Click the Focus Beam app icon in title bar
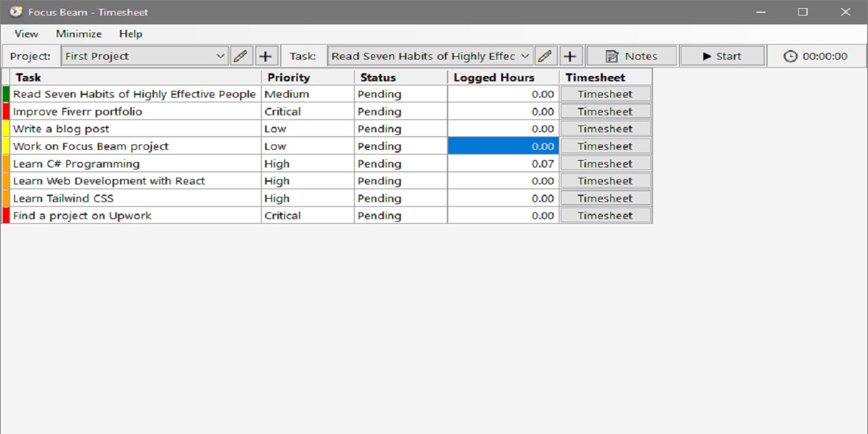868x434 pixels. [x=16, y=12]
